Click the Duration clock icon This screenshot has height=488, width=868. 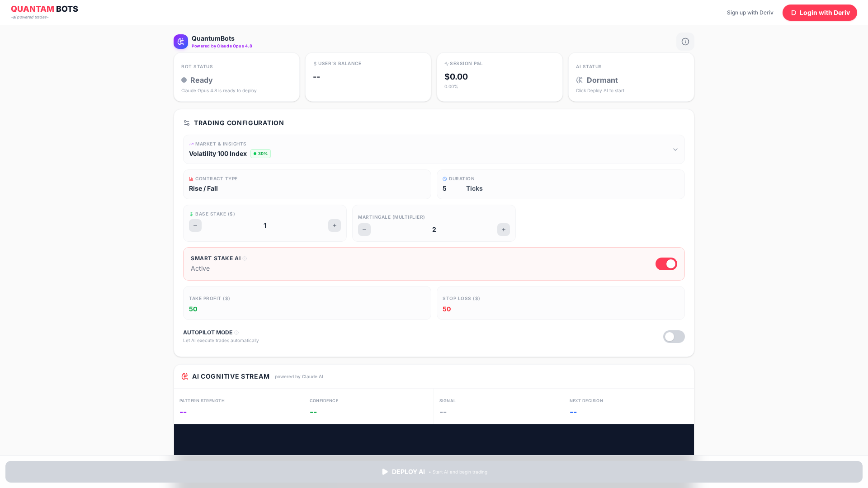445,179
